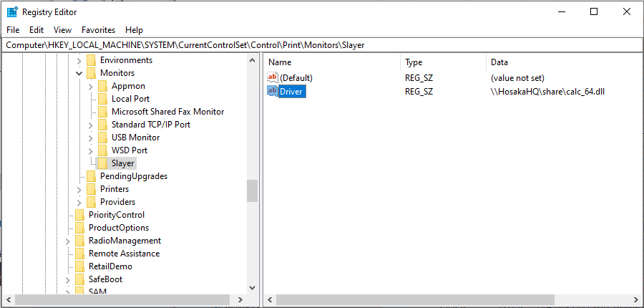
Task: Open the Edit menu
Action: [36, 30]
